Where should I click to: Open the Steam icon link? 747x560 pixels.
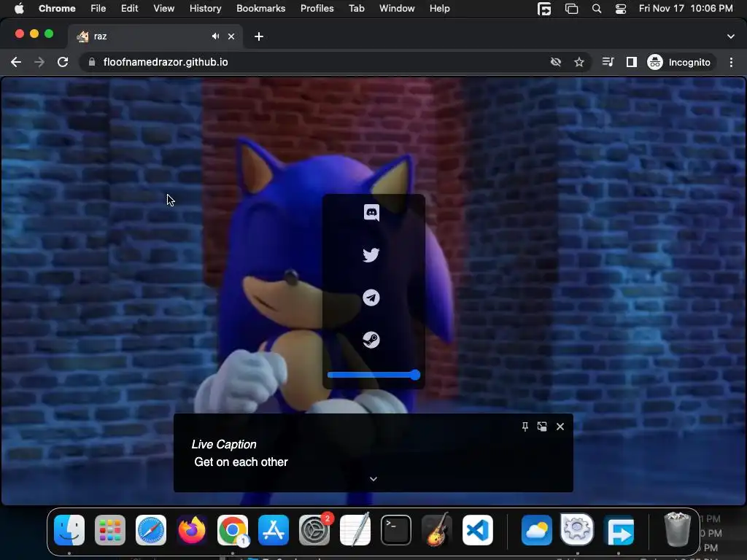coord(371,340)
